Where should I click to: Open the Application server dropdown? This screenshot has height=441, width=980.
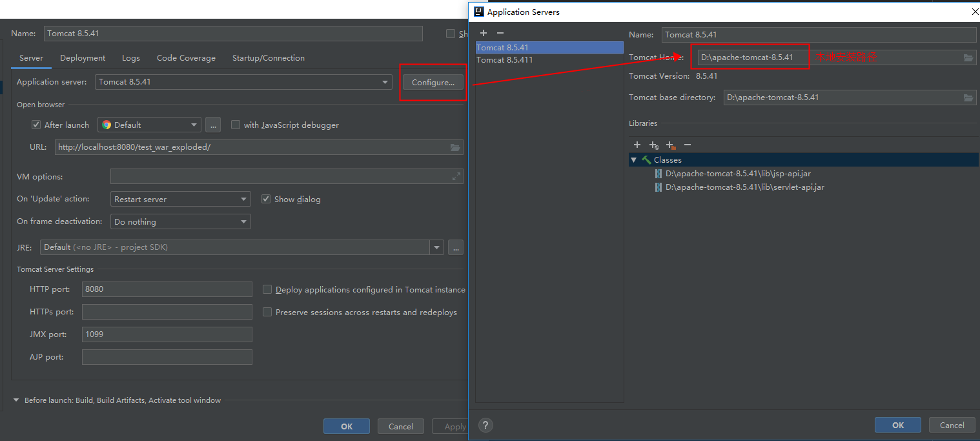pyautogui.click(x=243, y=82)
